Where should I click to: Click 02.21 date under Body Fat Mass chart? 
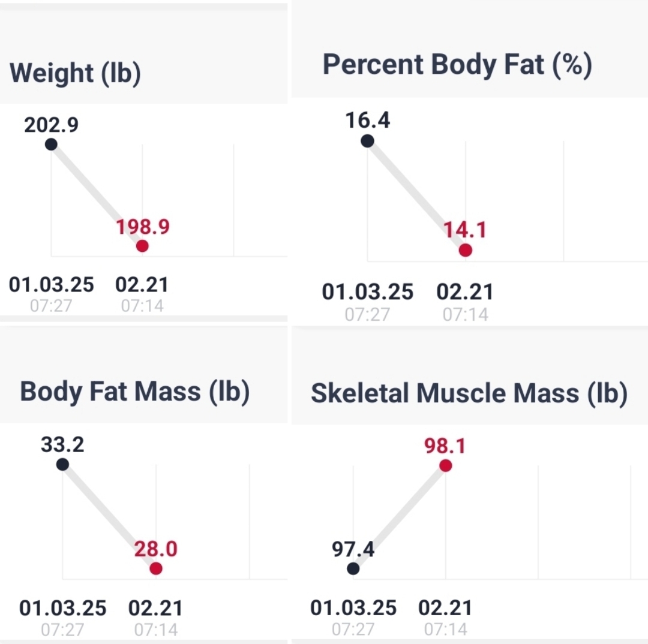coord(155,609)
